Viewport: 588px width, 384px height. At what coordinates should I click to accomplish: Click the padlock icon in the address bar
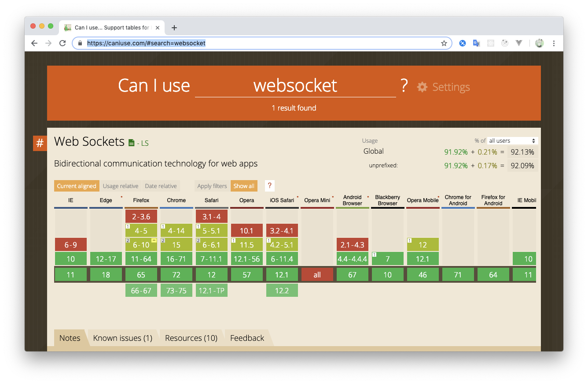tap(80, 43)
